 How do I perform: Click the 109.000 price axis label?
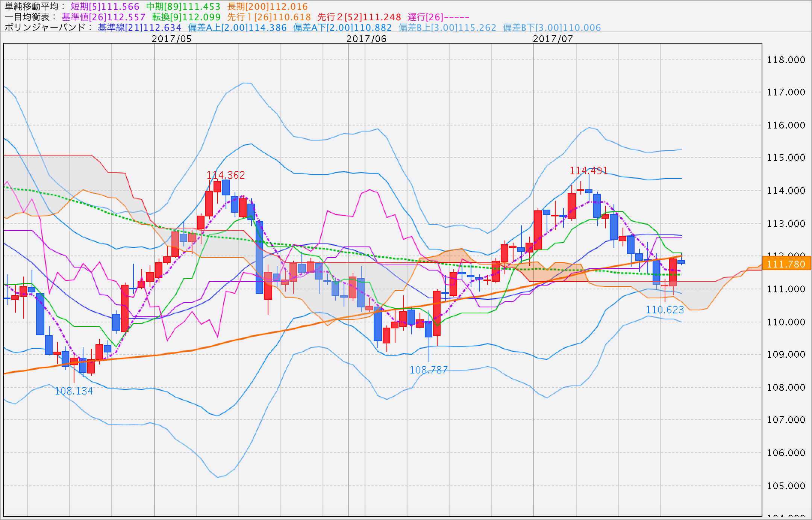(786, 354)
